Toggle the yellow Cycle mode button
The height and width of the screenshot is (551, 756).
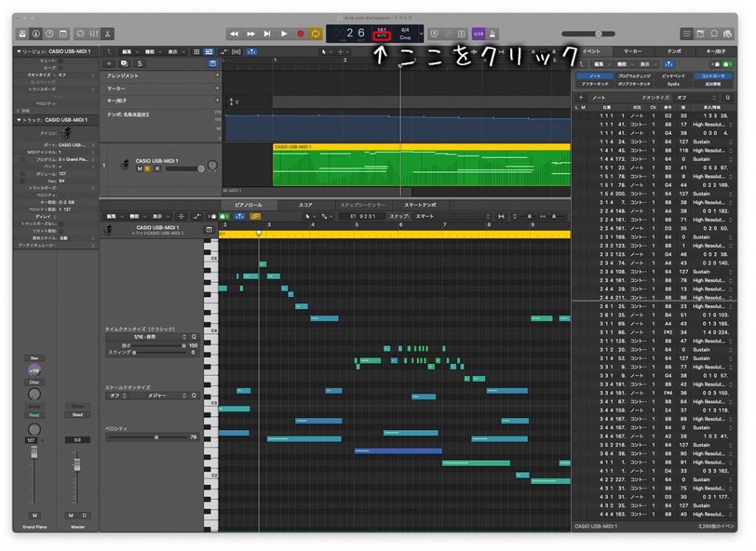click(315, 34)
